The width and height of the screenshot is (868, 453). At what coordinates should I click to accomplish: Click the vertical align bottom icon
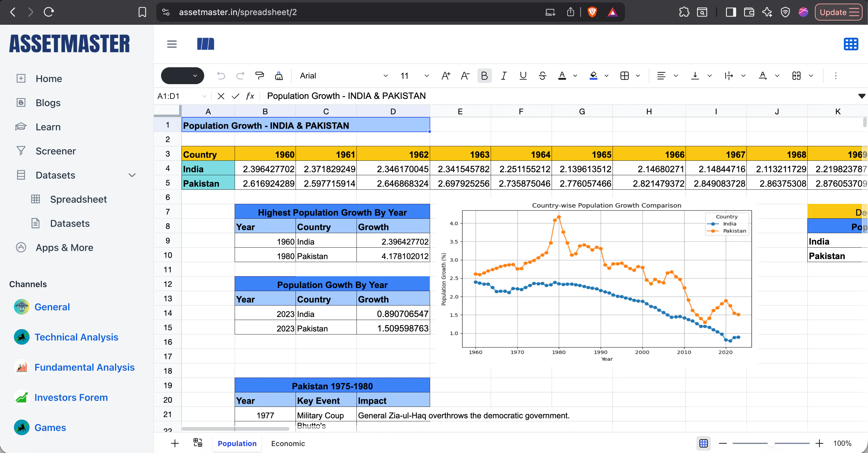click(695, 76)
